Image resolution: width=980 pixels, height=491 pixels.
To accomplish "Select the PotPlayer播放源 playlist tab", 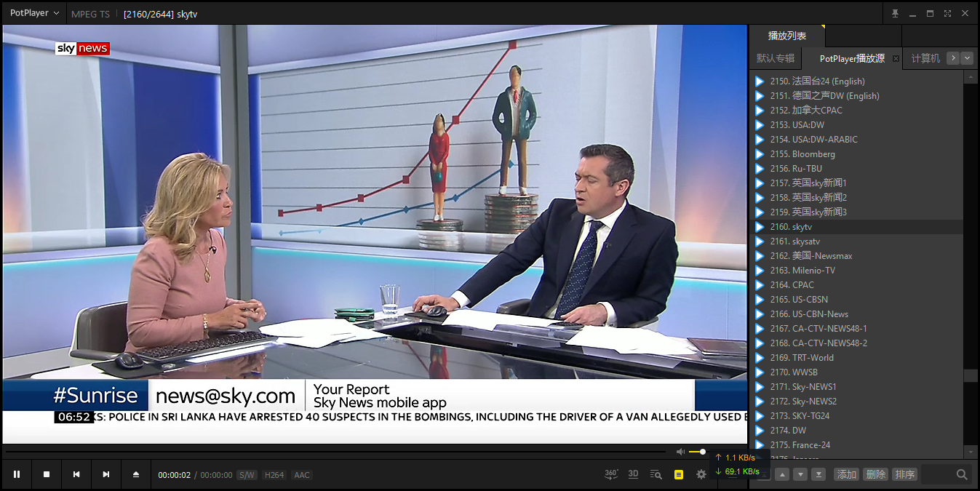I will coord(852,58).
